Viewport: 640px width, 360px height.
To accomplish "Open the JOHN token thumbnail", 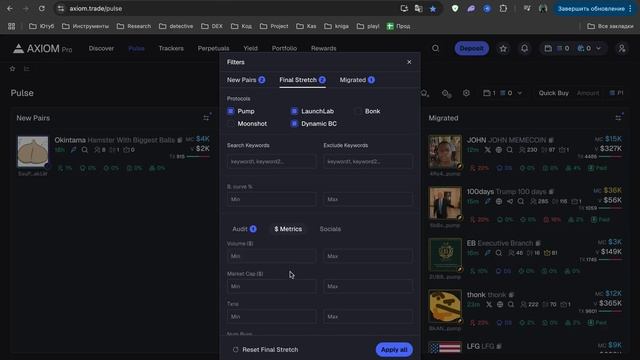I will [445, 152].
